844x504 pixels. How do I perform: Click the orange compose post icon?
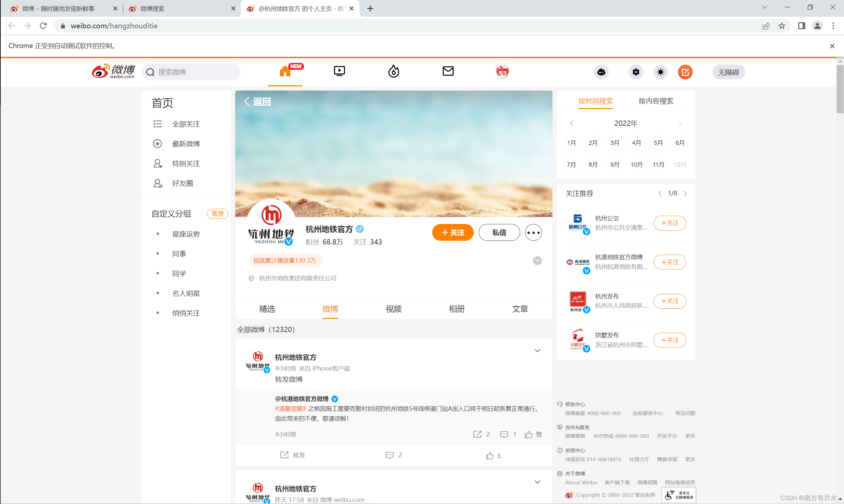(x=685, y=72)
